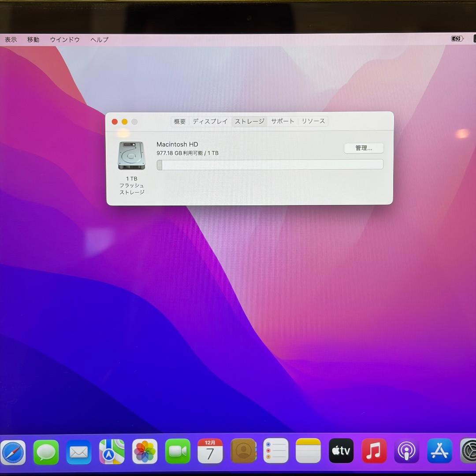Open the ヘルプ menu
The height and width of the screenshot is (476, 476).
[x=99, y=40]
